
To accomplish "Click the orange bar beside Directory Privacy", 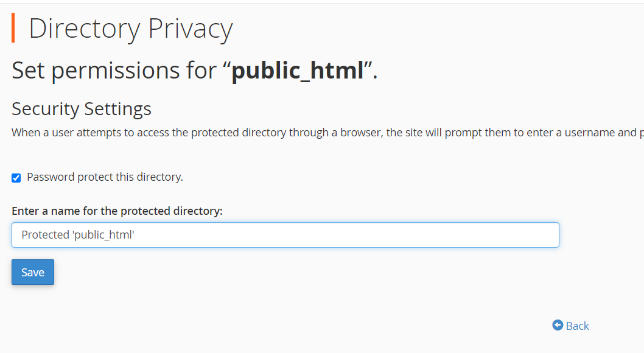I will pyautogui.click(x=13, y=29).
